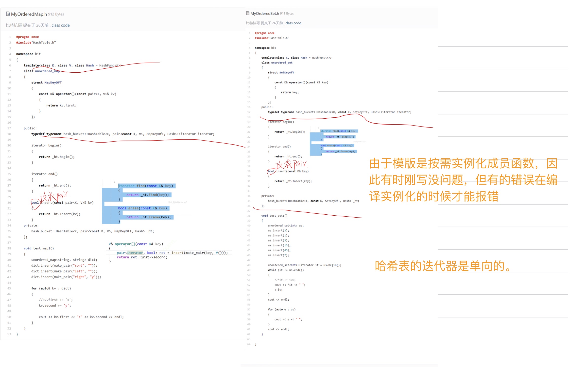This screenshot has height=367, width=588.
Task: Click the class unordered_set declaration line
Action: pyautogui.click(x=277, y=63)
